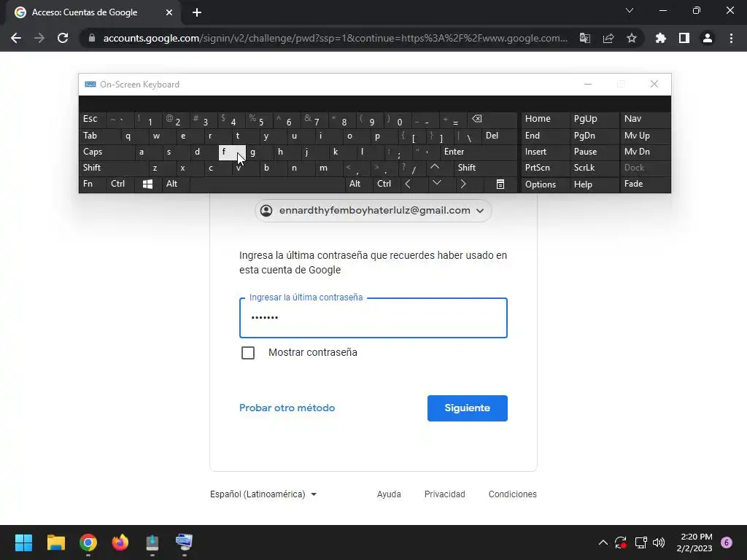Open a new tab with the plus button

[197, 12]
